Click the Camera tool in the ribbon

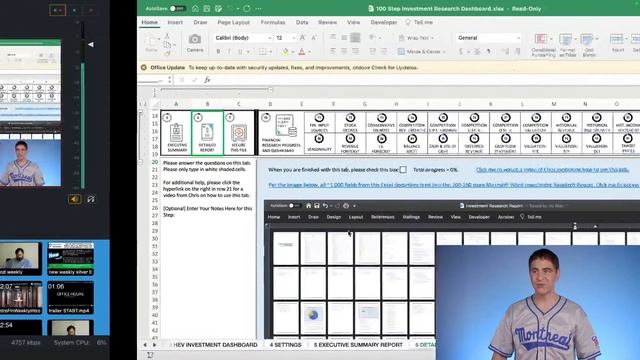(195, 43)
